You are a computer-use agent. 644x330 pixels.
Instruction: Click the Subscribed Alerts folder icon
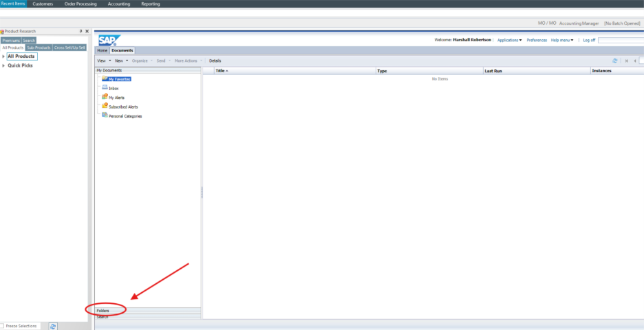tap(105, 106)
